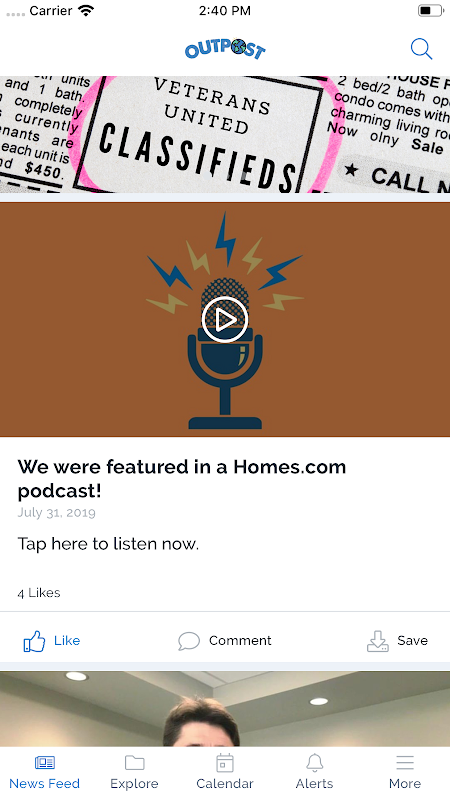The image size is (450, 800).
Task: Click the Comment label text
Action: click(x=240, y=641)
